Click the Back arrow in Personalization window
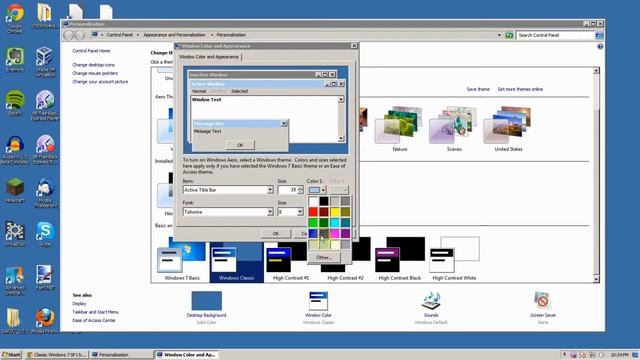The width and height of the screenshot is (640, 360). click(69, 35)
